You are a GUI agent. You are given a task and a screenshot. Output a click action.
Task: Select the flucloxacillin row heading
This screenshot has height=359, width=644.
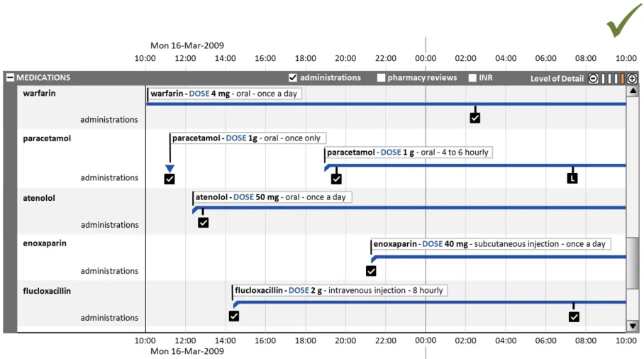click(x=47, y=291)
